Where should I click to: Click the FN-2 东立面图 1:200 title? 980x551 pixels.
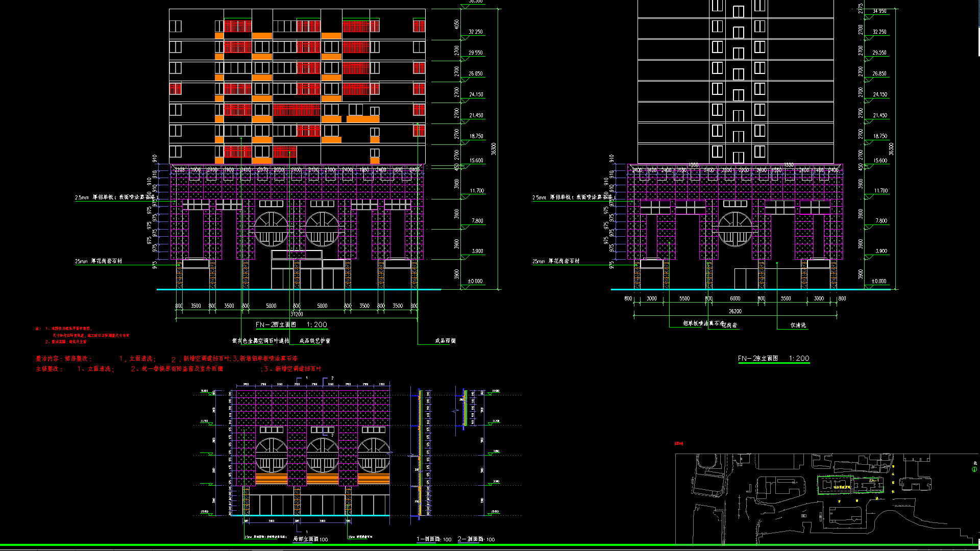(773, 358)
